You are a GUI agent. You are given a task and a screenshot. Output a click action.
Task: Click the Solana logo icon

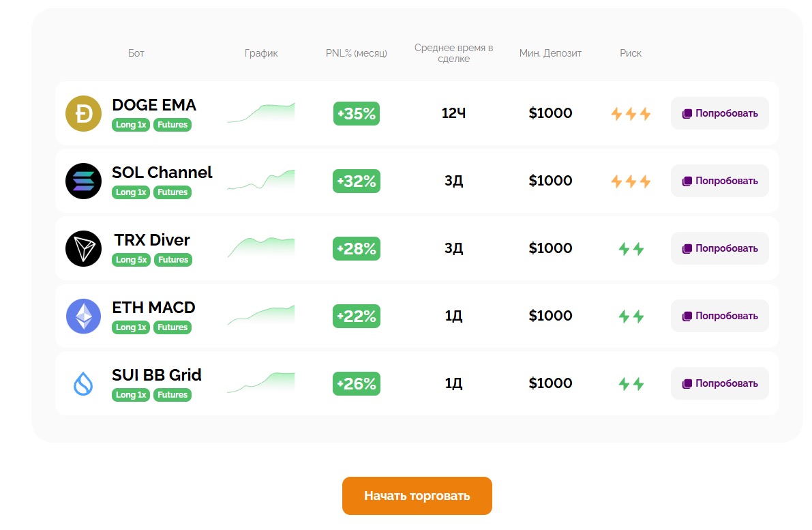83,181
